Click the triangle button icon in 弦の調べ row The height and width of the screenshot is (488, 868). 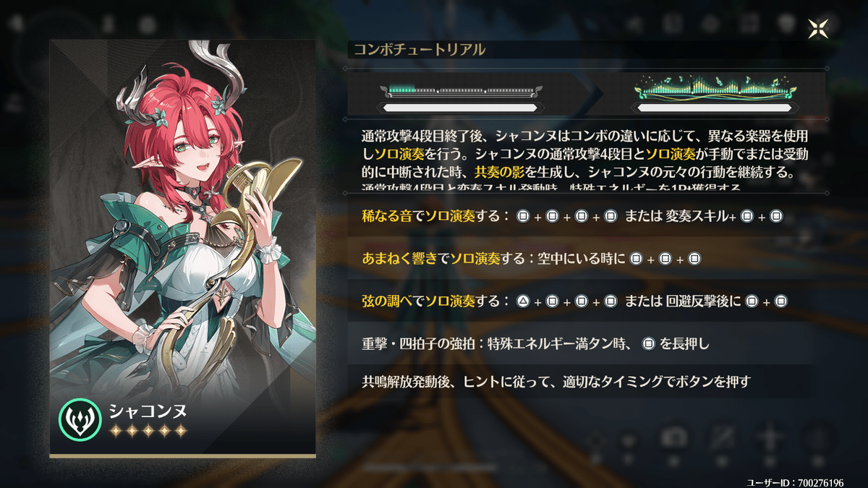pyautogui.click(x=523, y=301)
